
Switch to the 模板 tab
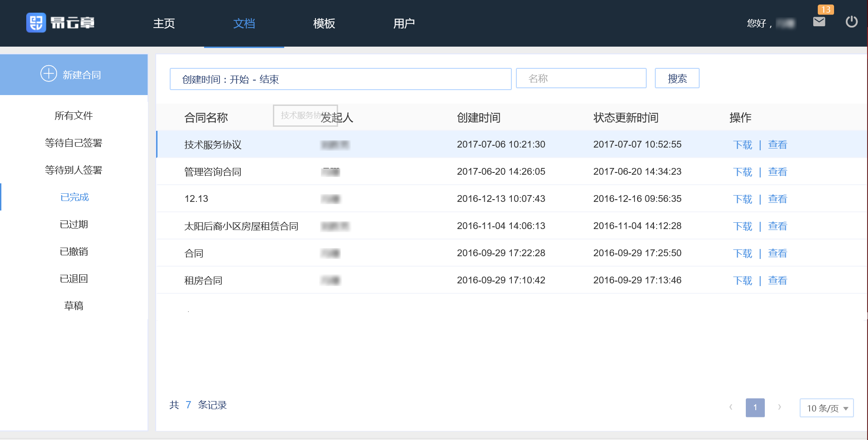click(x=324, y=24)
